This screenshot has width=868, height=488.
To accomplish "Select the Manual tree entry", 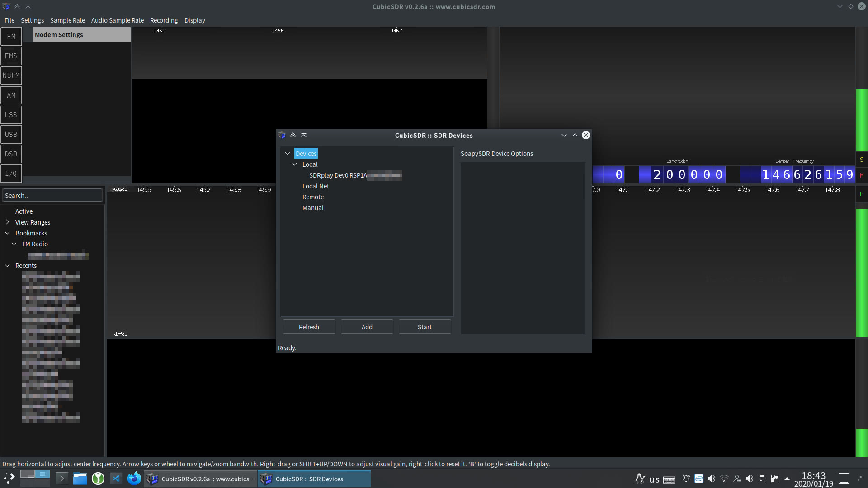I will point(313,208).
